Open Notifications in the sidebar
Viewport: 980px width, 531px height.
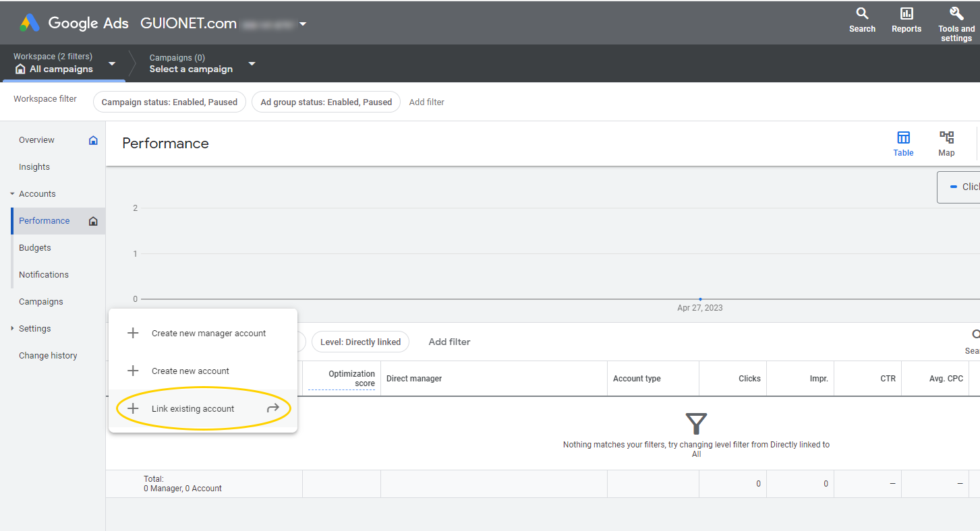coord(44,275)
